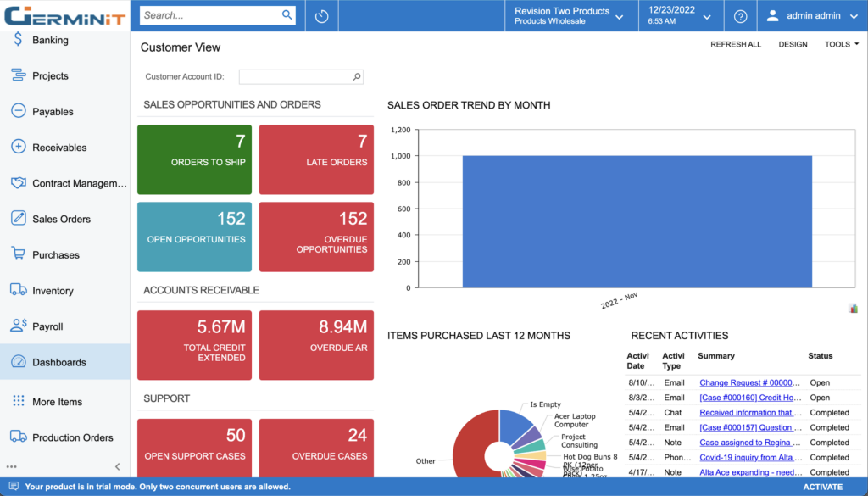The image size is (868, 496).
Task: Click Refresh All button
Action: coord(735,44)
